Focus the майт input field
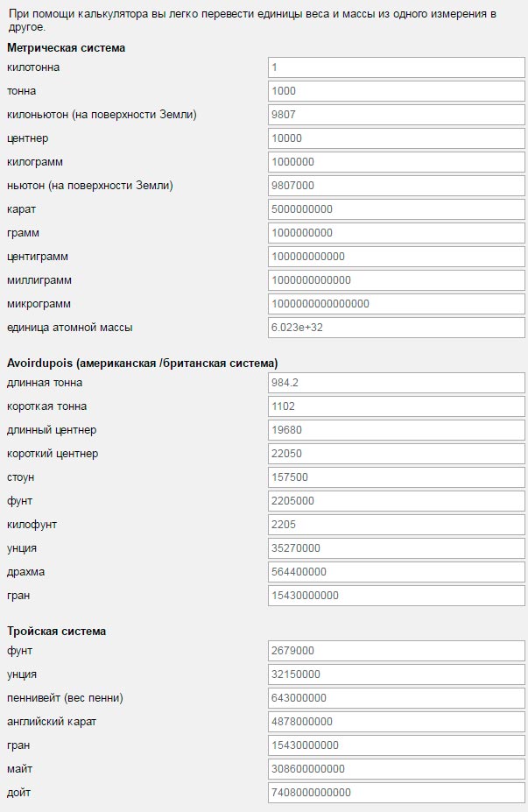Screen dimensions: 528x812 [x=397, y=769]
